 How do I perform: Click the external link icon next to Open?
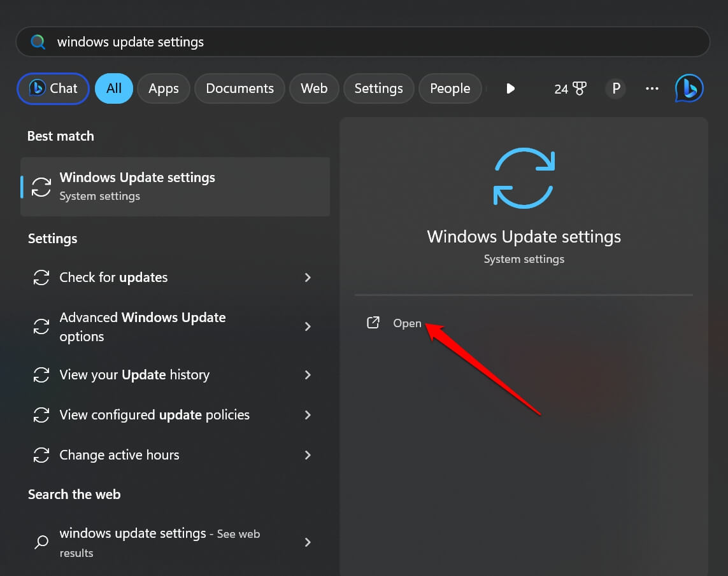(x=373, y=323)
